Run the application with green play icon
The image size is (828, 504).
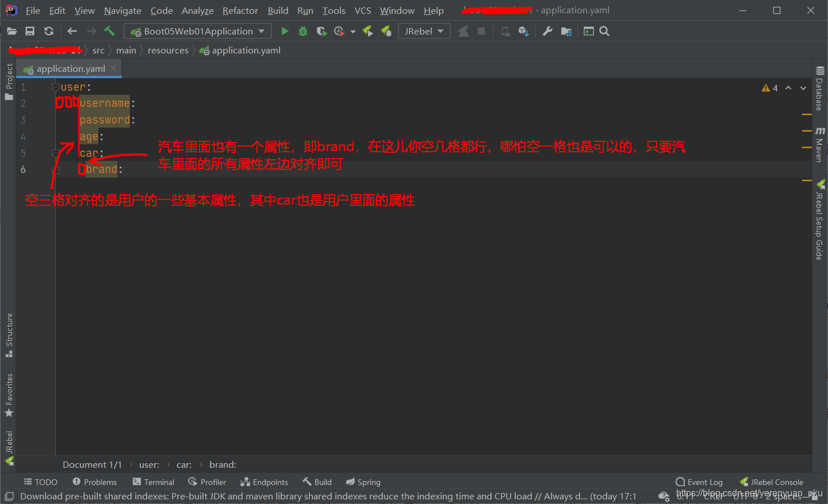pyautogui.click(x=285, y=31)
